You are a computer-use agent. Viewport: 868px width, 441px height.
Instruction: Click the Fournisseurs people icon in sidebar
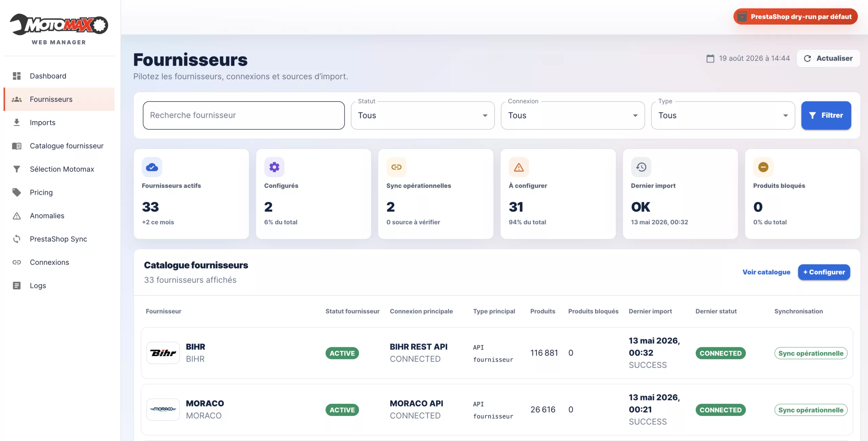(x=17, y=99)
